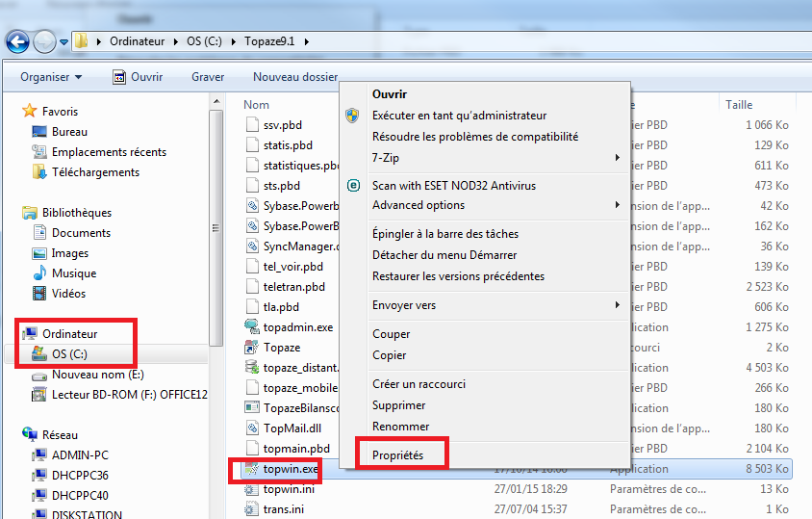812x519 pixels.
Task: Expand the arrow after Topaze9.1 in address bar
Action: point(307,41)
